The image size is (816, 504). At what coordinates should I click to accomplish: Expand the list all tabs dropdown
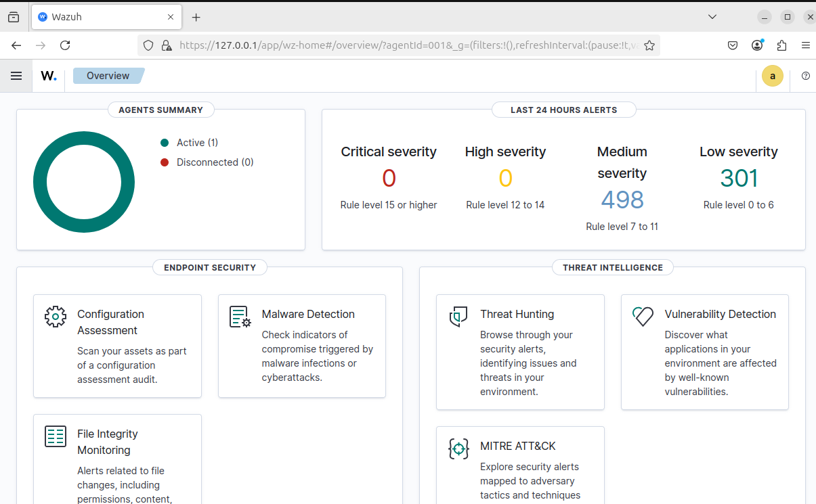(x=712, y=16)
